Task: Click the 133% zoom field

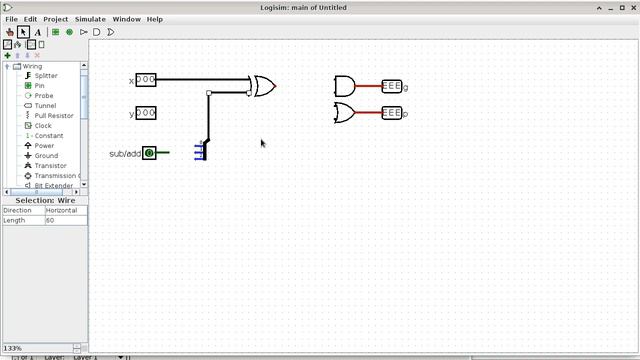Action: pos(38,349)
